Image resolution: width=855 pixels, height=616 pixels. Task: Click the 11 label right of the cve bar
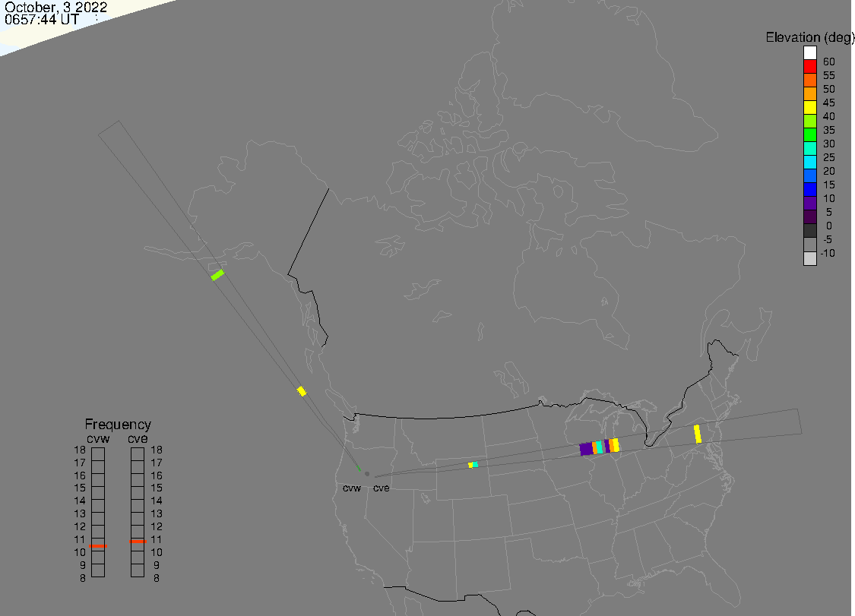[157, 539]
